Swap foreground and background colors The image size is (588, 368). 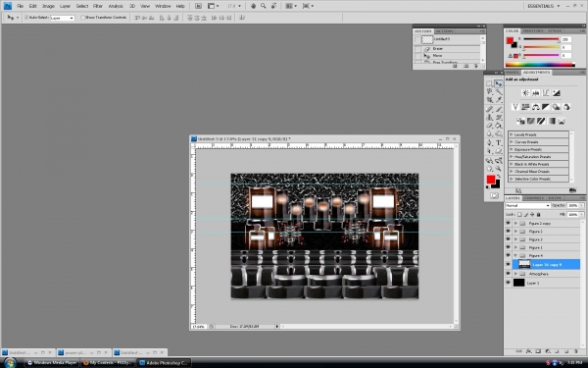coord(498,176)
